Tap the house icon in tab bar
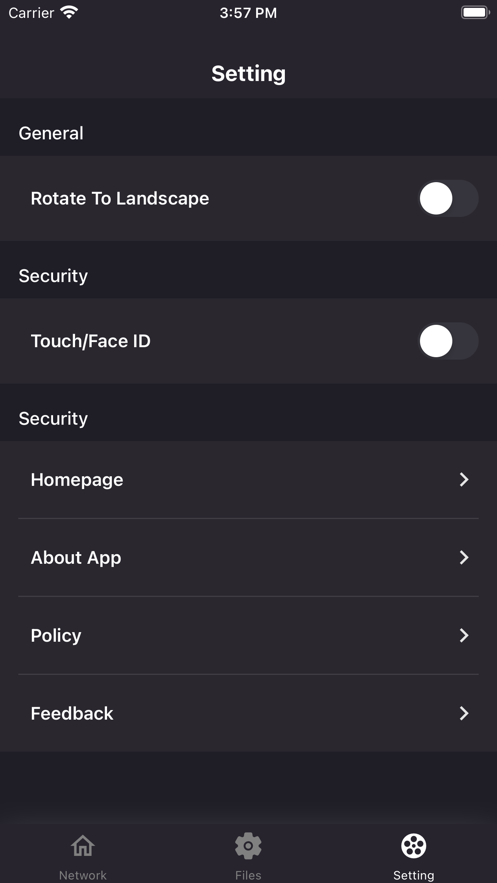Screen dimensions: 497x883 click(83, 846)
